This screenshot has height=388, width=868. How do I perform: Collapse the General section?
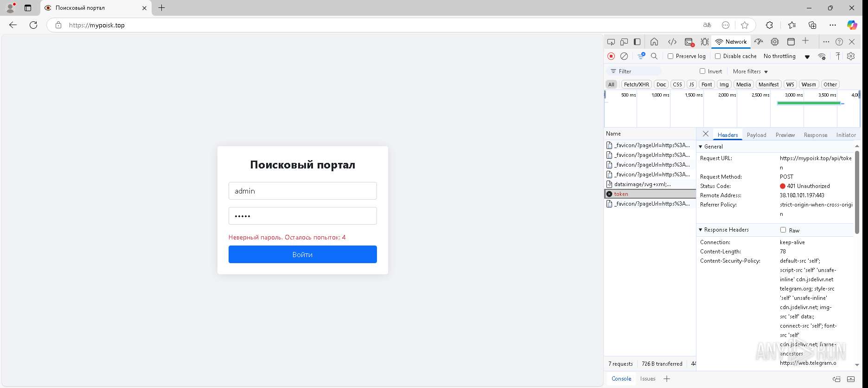coord(711,147)
